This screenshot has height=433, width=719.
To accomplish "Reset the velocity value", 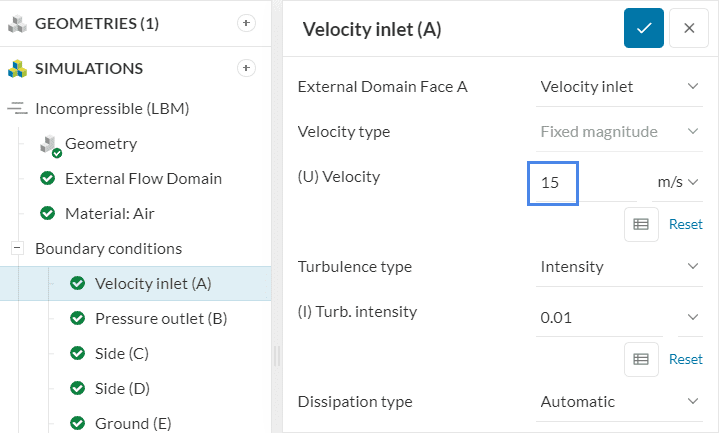I will pyautogui.click(x=685, y=224).
